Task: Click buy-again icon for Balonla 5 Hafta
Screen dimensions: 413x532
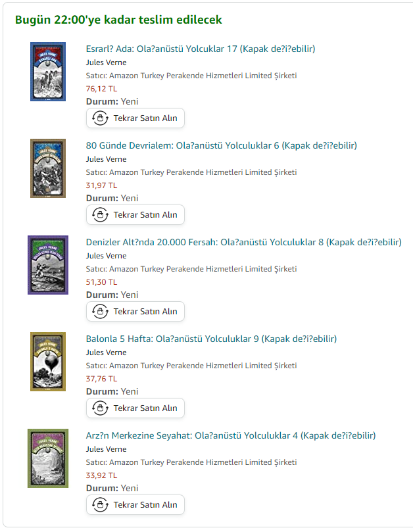Action: point(100,408)
